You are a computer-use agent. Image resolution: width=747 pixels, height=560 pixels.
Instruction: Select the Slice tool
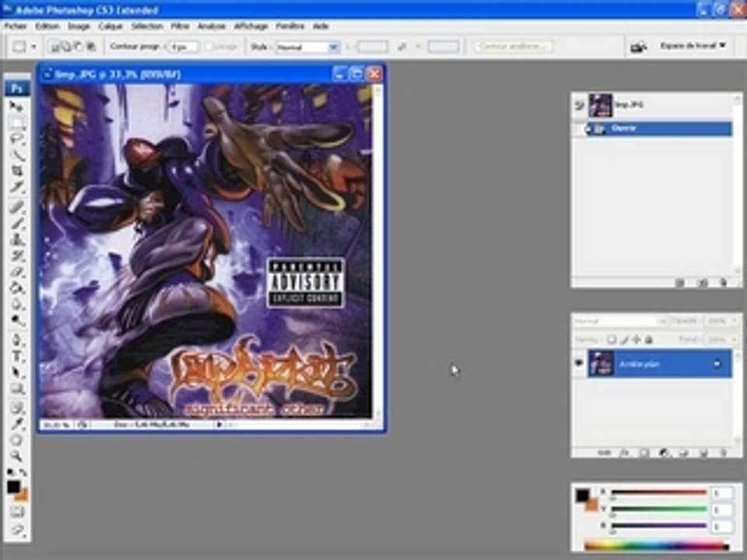tap(17, 187)
